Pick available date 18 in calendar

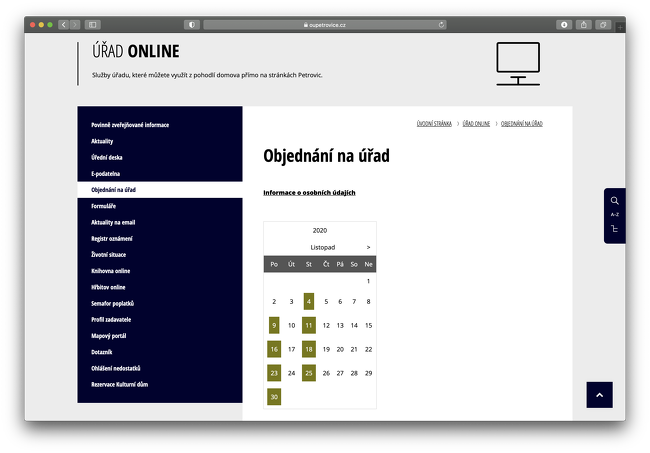309,349
